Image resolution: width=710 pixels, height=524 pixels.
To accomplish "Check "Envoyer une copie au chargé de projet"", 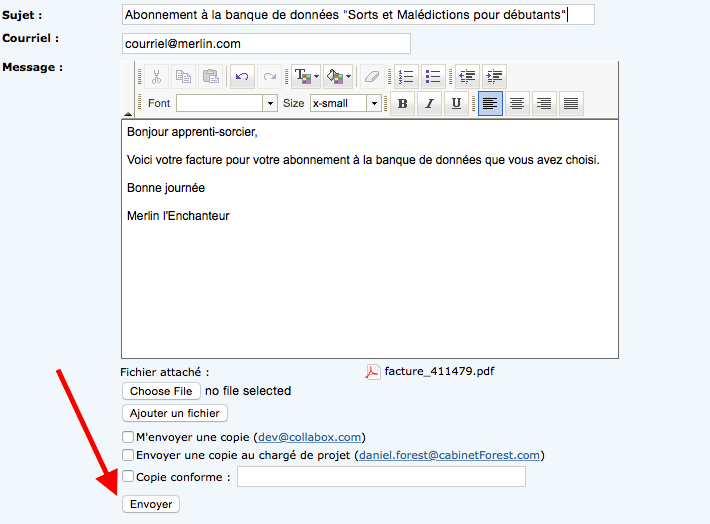I will [x=128, y=455].
